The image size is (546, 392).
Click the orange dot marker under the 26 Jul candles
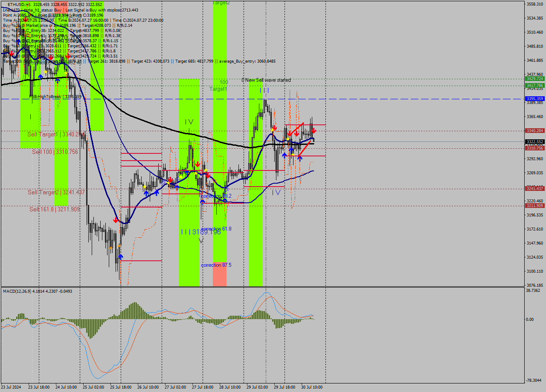pos(119,245)
